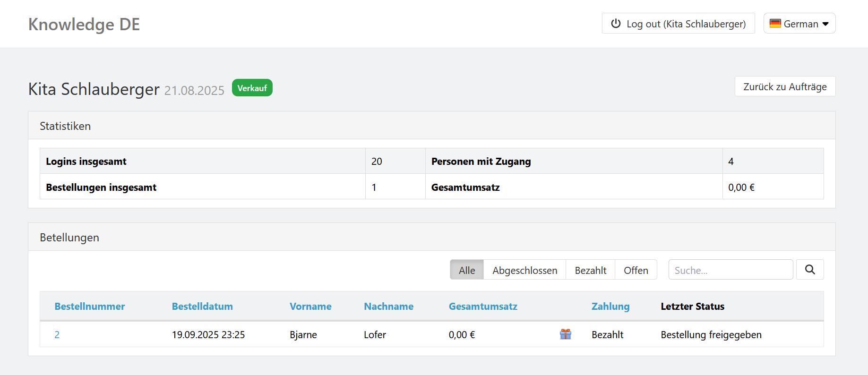Image resolution: width=868 pixels, height=375 pixels.
Task: Switch to the Abgeschlossen filter
Action: click(x=524, y=270)
